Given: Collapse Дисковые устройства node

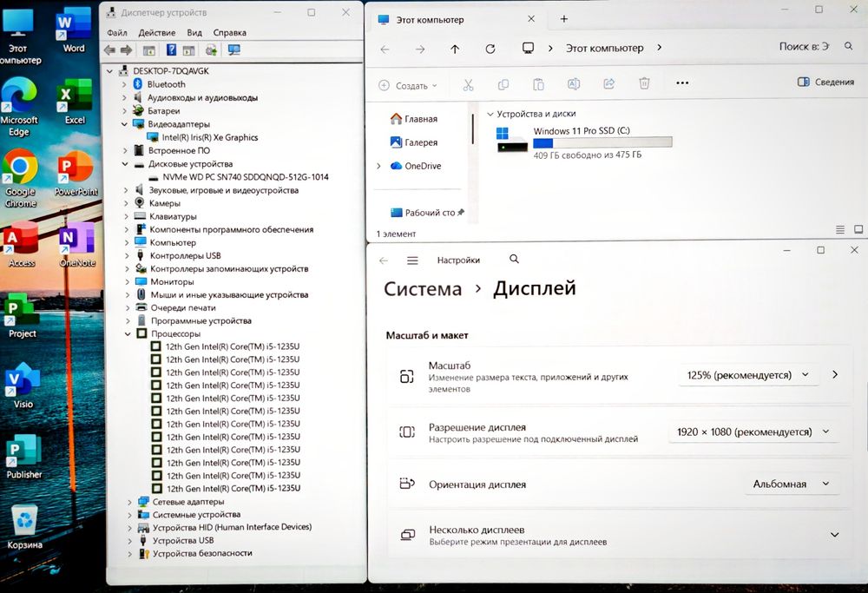Looking at the screenshot, I should click(x=125, y=164).
